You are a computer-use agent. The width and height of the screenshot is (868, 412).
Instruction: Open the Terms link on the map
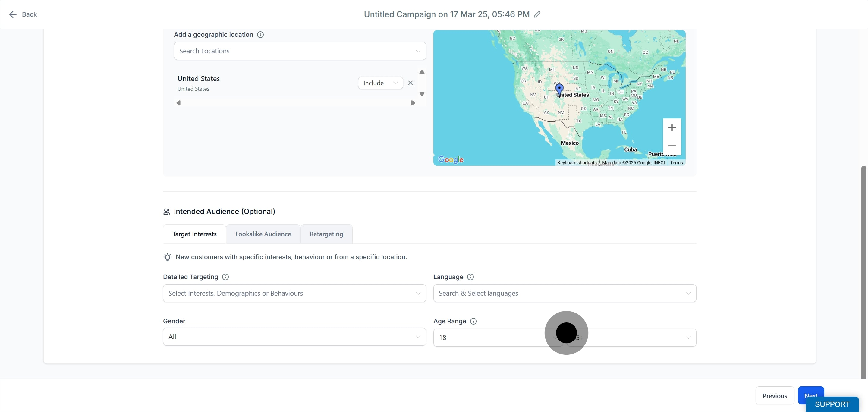[676, 163]
